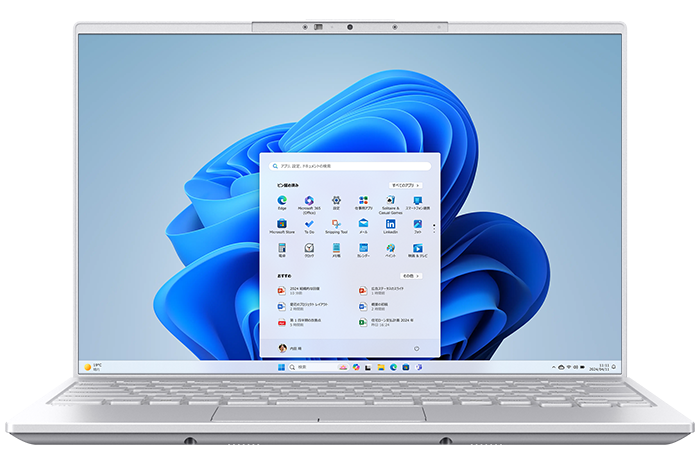The height and width of the screenshot is (465, 700).
Task: Launch the Paint app
Action: (x=391, y=249)
